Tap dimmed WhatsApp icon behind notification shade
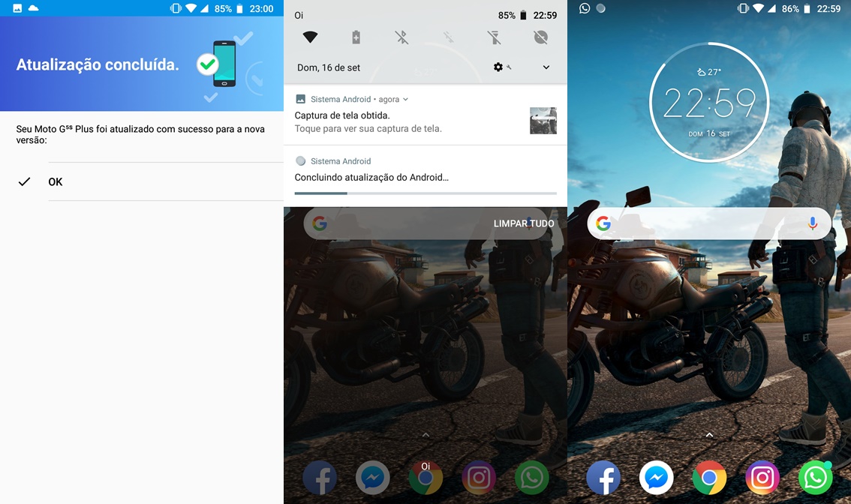 531,478
